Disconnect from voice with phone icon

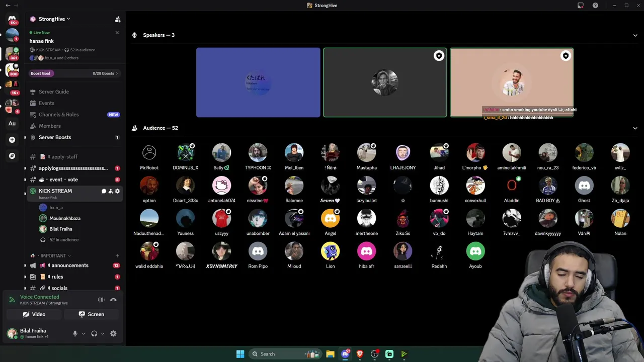click(x=113, y=300)
